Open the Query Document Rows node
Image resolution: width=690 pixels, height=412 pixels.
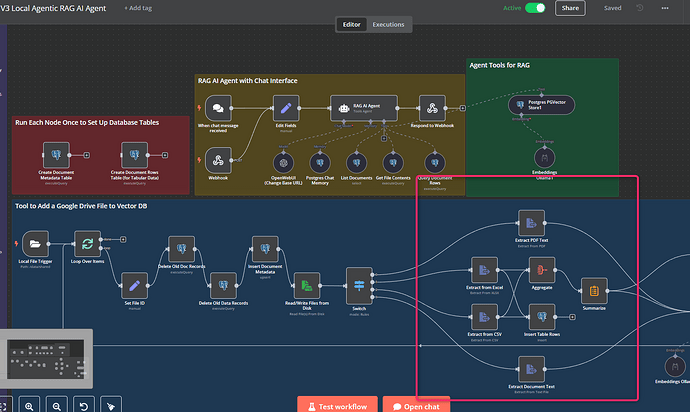click(435, 163)
